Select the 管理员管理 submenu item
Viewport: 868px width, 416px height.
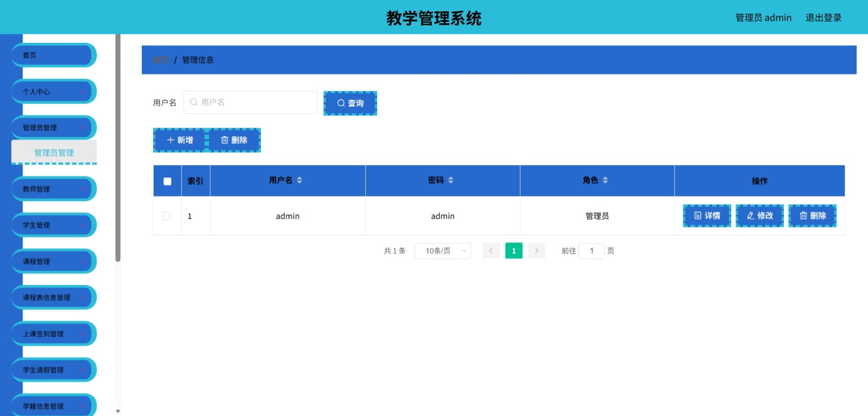(54, 152)
